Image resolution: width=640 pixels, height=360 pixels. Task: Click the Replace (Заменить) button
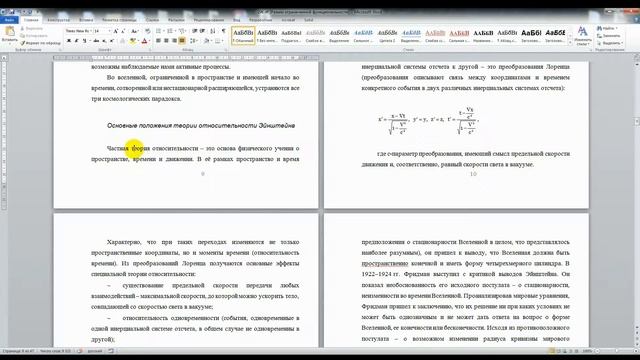tap(609, 36)
